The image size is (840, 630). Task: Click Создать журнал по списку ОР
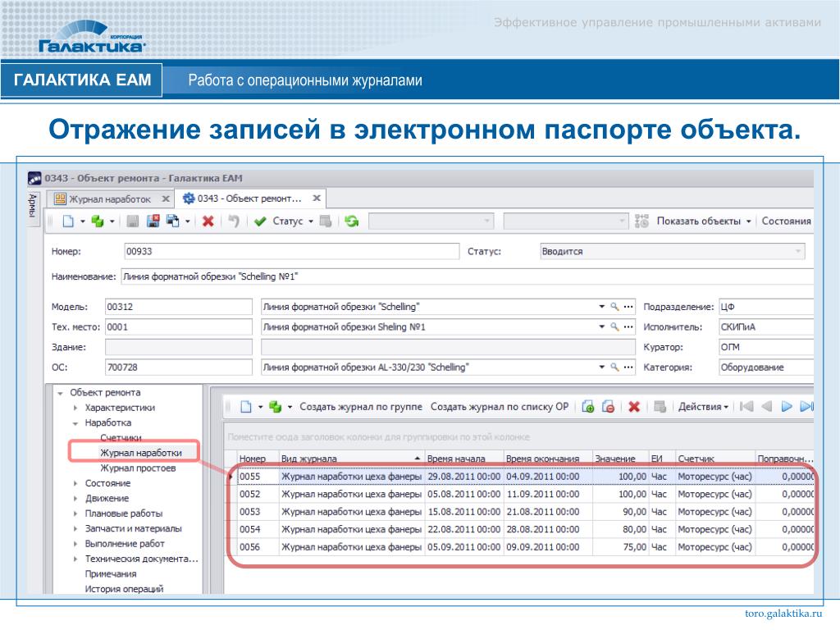(x=500, y=407)
